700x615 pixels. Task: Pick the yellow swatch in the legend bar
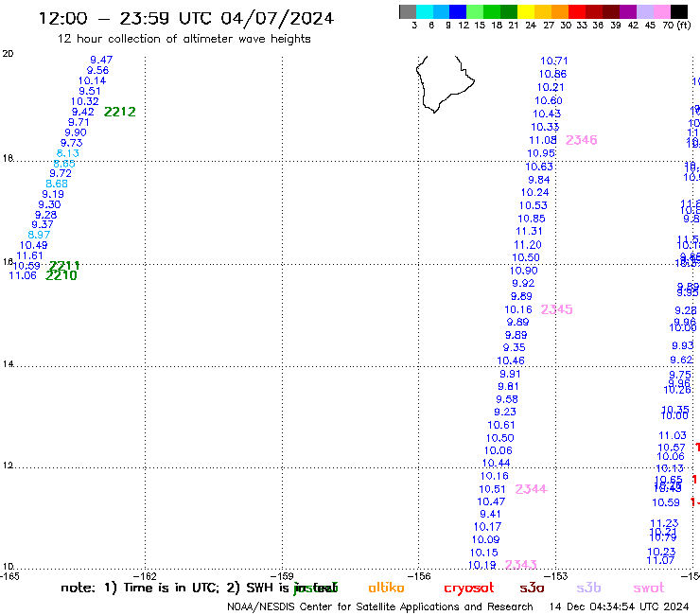[526, 11]
